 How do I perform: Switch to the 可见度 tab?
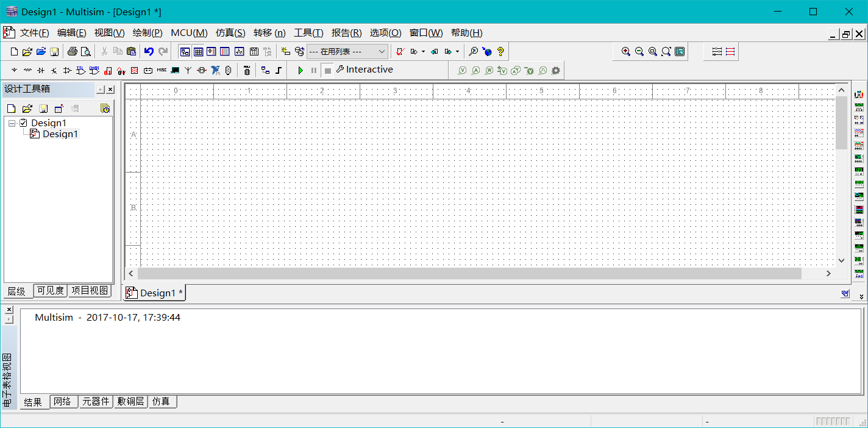[x=50, y=291]
